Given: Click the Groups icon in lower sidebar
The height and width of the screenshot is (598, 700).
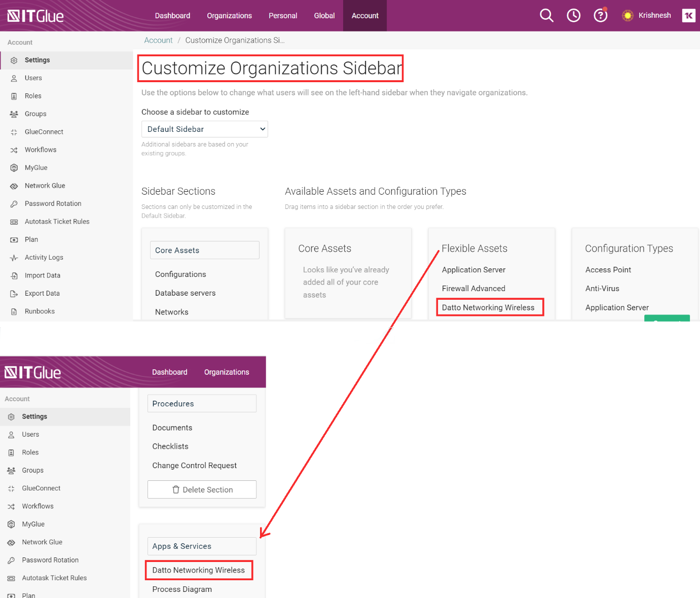Looking at the screenshot, I should 11,471.
